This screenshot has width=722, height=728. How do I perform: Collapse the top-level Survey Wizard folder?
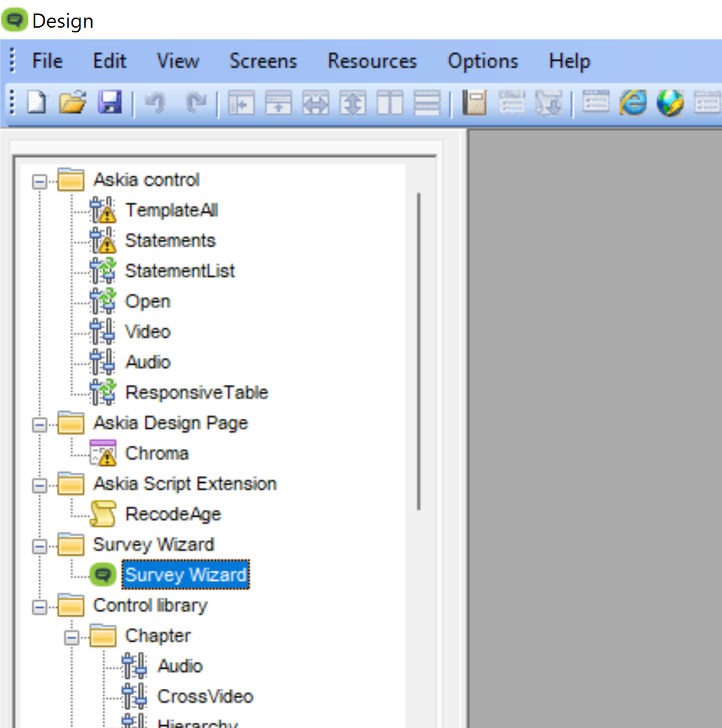[40, 546]
